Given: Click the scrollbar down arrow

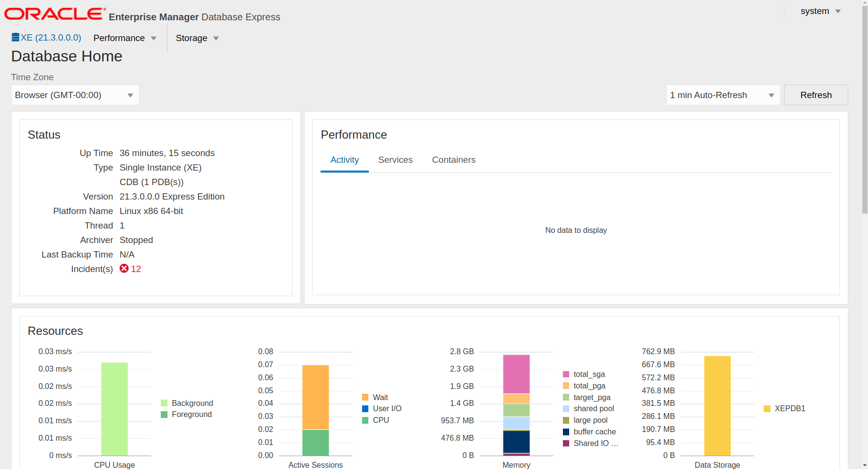Looking at the screenshot, I should click(865, 465).
